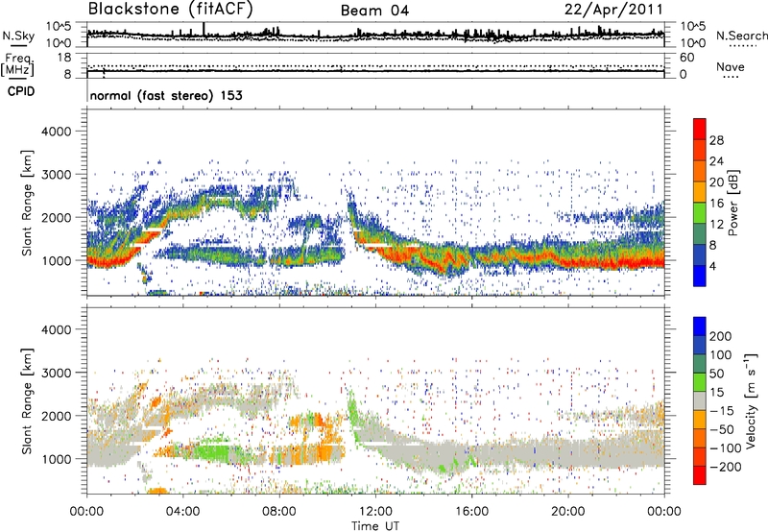Click the N.Search legend label
Viewport: 768px width, 532px height.
click(x=741, y=36)
